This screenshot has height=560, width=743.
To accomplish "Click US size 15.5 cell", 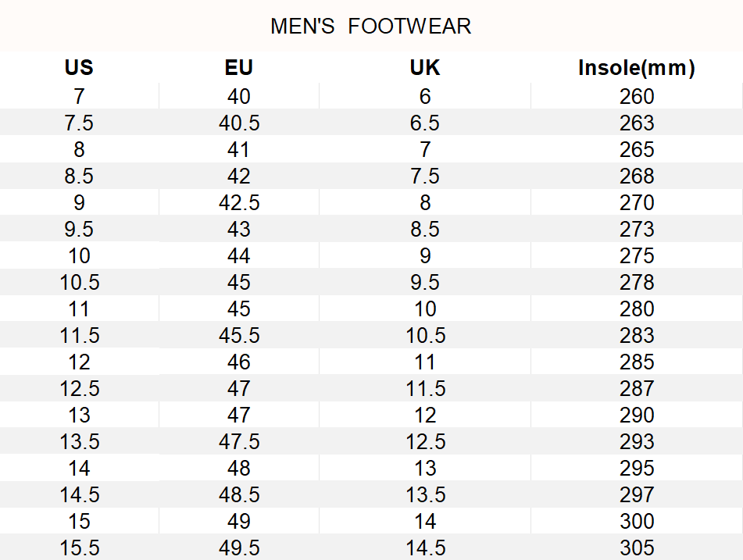I will click(79, 548).
